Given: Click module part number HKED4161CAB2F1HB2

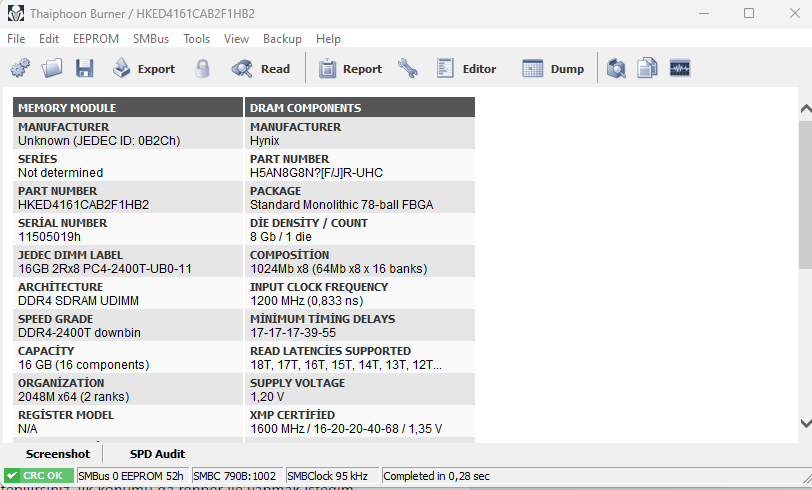Looking at the screenshot, I should tap(83, 205).
